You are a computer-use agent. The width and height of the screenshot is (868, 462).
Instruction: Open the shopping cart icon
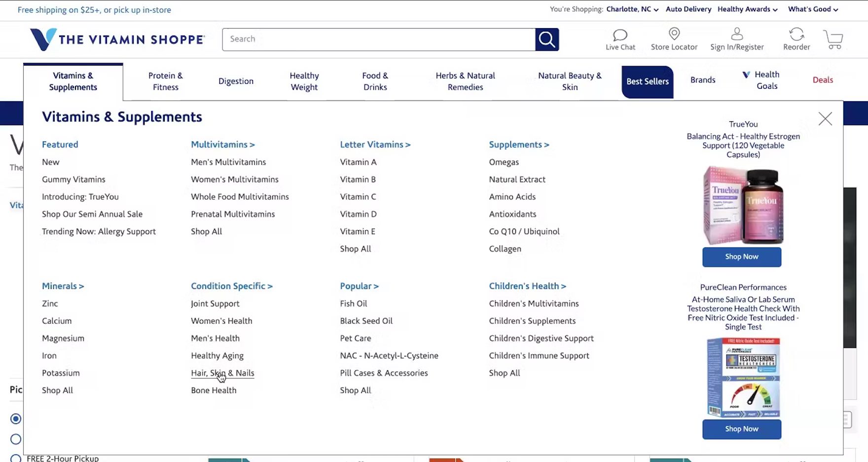(x=833, y=39)
